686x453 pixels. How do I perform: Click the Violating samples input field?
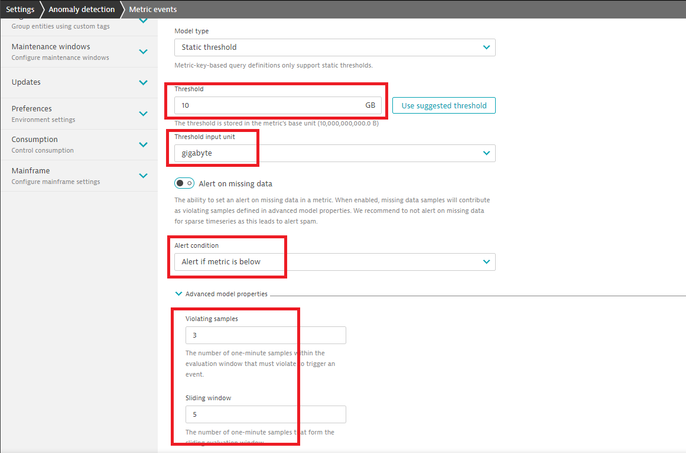point(265,336)
